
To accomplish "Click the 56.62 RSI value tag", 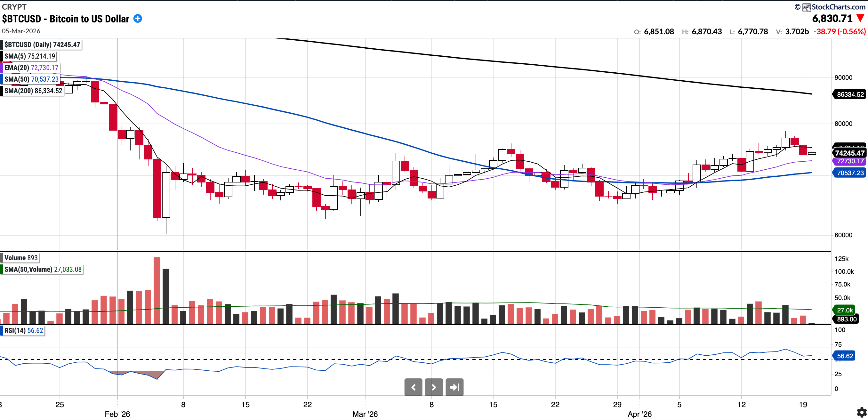I will [x=844, y=356].
